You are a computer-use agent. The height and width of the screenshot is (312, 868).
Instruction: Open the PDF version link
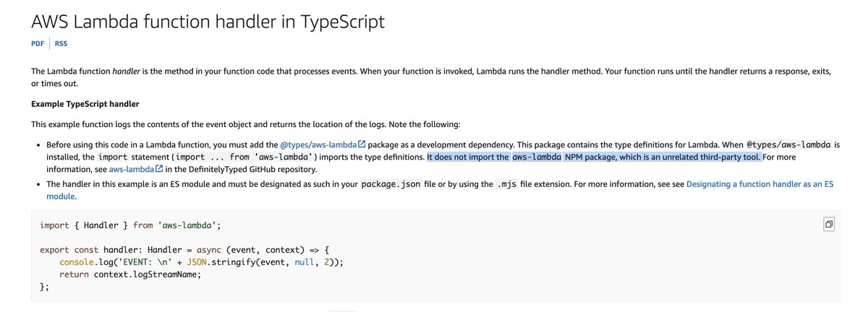[38, 43]
